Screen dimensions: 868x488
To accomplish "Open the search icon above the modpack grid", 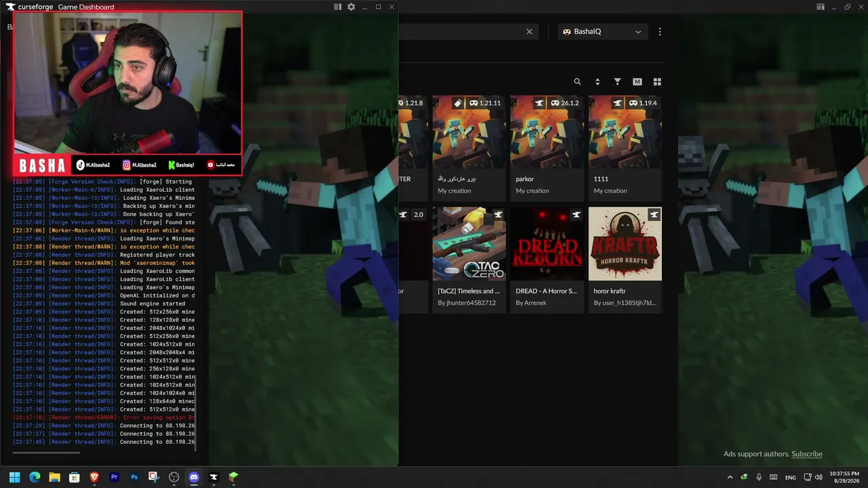I will 577,81.
